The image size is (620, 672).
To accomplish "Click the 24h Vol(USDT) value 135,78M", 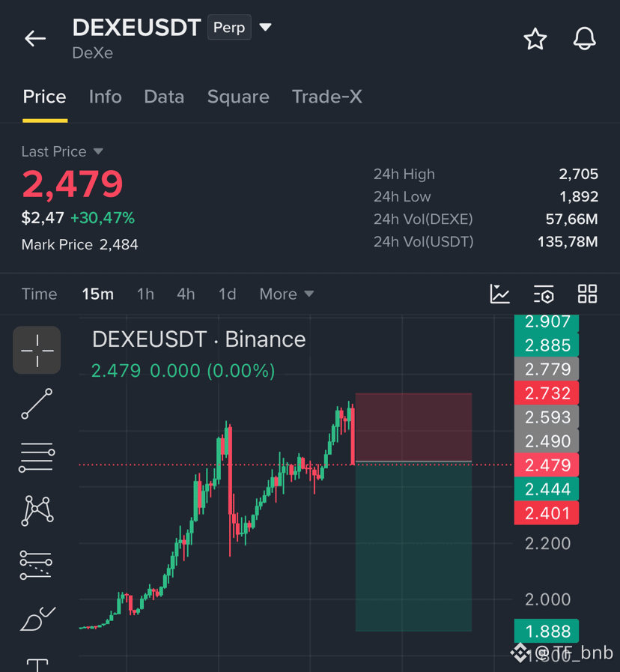I will pos(568,242).
